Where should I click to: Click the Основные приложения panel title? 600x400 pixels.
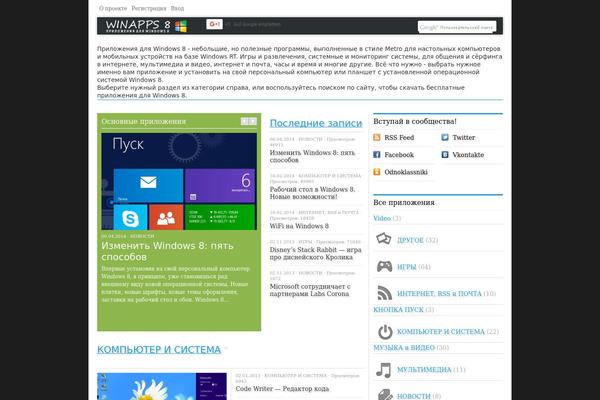coord(143,121)
